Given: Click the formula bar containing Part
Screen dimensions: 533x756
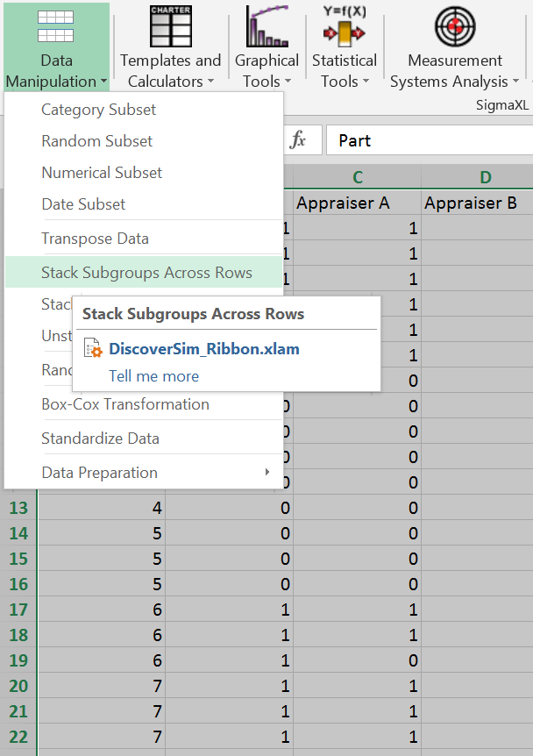Looking at the screenshot, I should 430,140.
